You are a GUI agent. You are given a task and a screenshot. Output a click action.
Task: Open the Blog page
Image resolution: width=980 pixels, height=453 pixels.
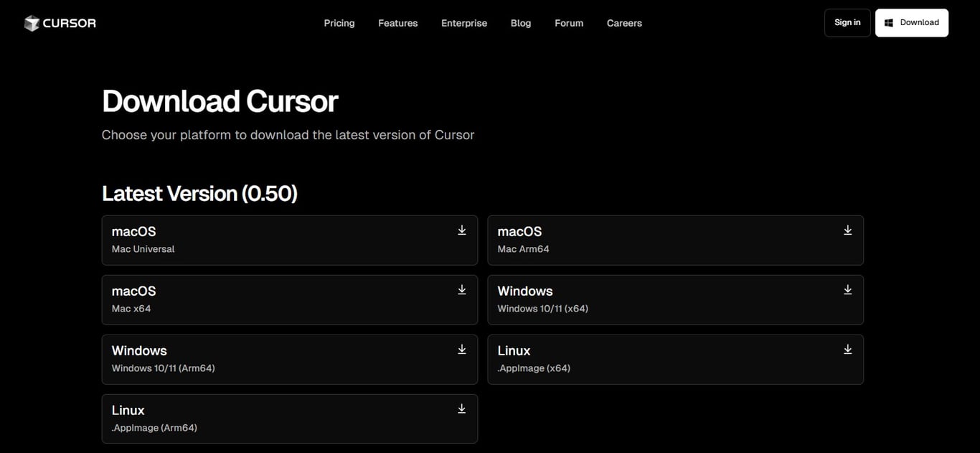click(x=521, y=22)
